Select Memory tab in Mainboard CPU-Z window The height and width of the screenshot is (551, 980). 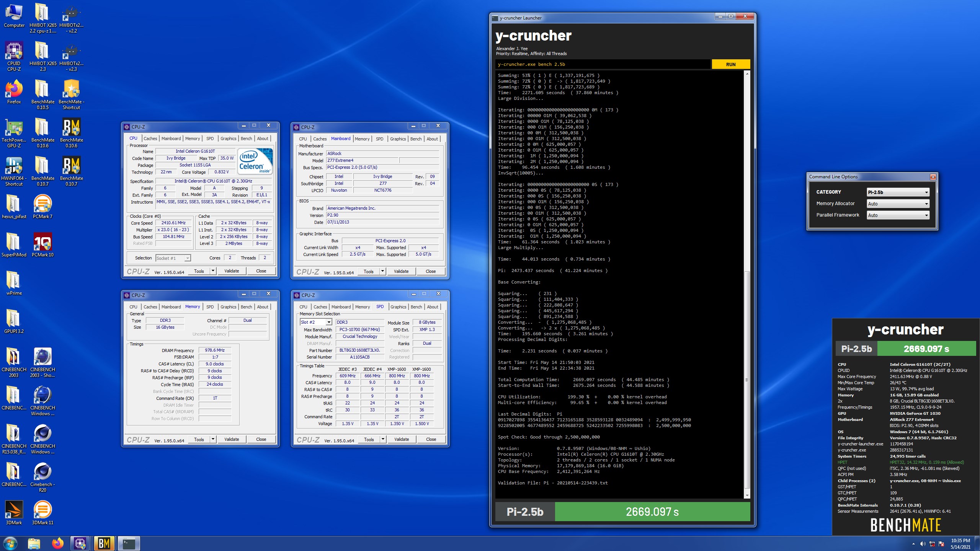point(362,139)
